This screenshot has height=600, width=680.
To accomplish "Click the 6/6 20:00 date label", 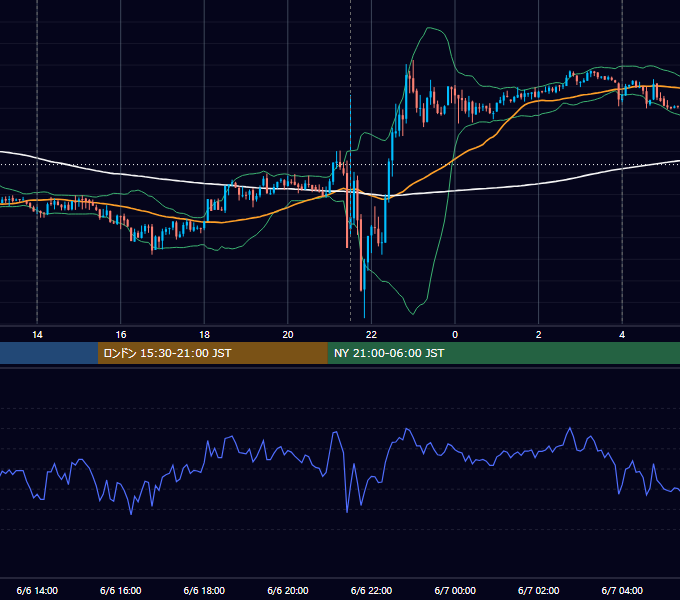I will (288, 590).
